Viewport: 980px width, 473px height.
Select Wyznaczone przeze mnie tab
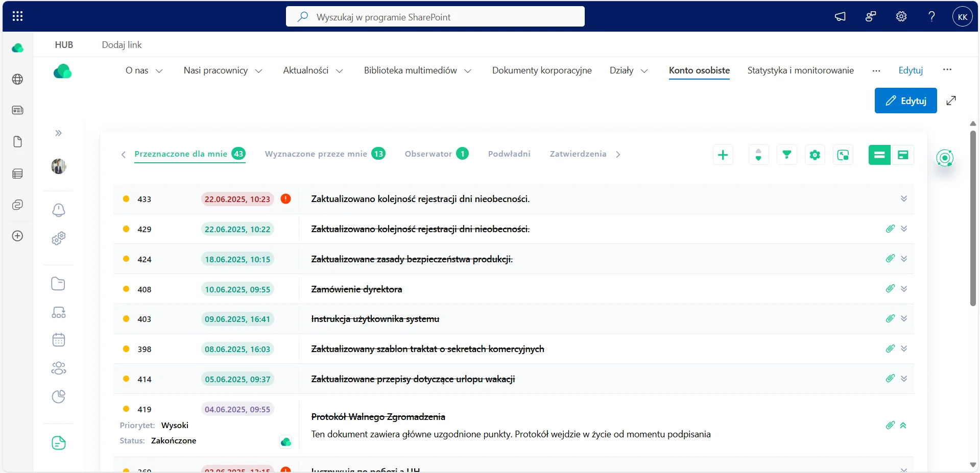(x=325, y=154)
